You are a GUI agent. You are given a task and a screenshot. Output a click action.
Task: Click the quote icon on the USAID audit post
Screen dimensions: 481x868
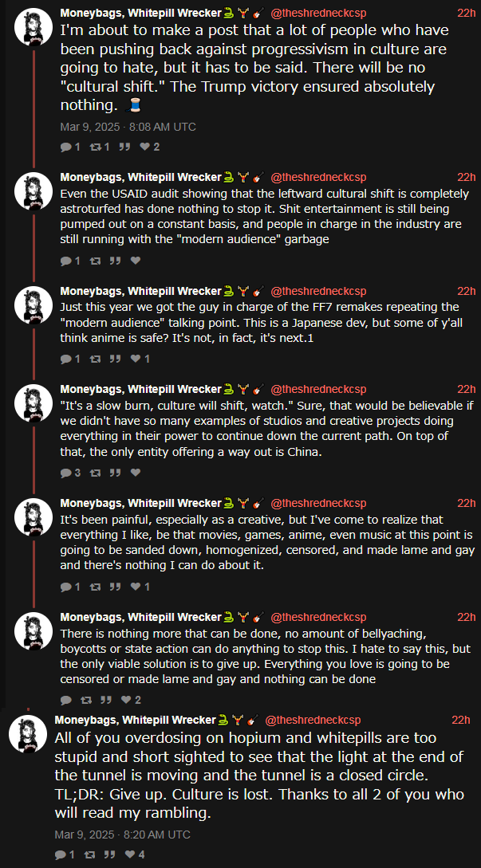click(113, 261)
